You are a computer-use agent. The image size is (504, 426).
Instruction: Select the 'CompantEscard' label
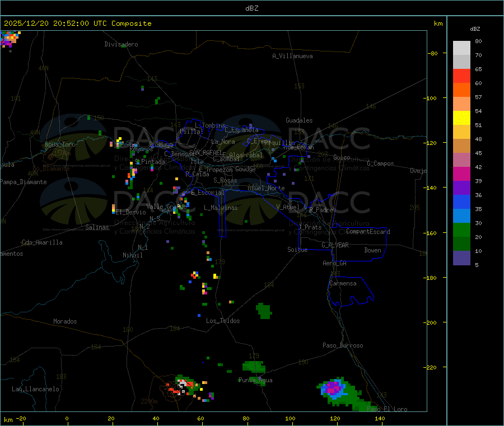click(x=368, y=232)
